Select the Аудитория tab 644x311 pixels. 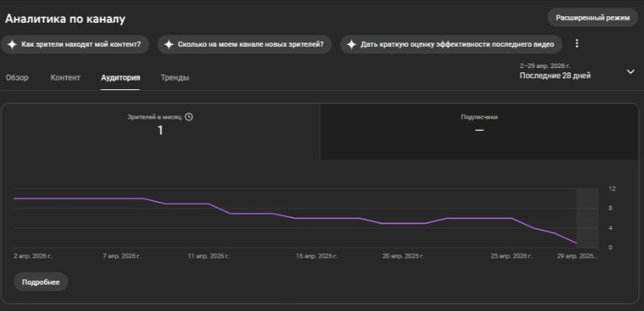tap(120, 78)
